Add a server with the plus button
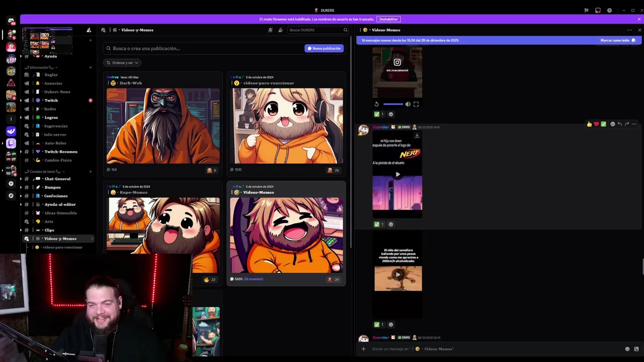 tap(11, 184)
